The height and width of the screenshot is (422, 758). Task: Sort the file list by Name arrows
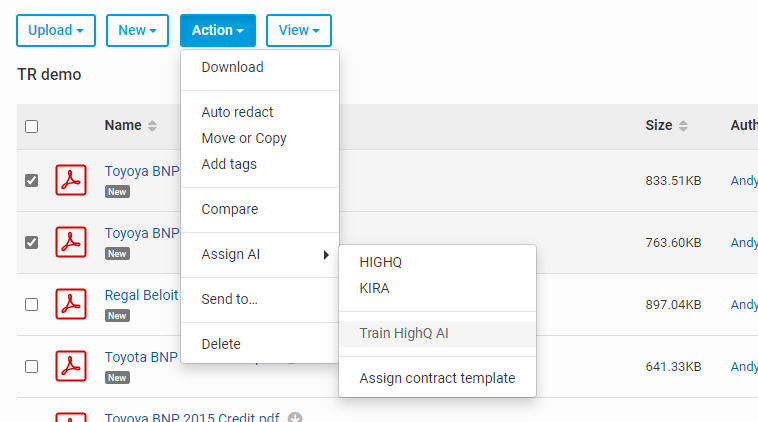click(x=152, y=126)
